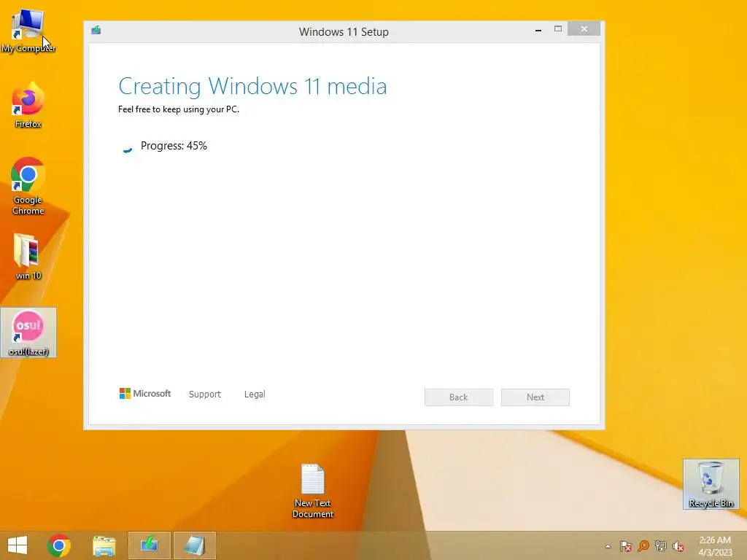Viewport: 747px width, 560px height.
Task: Open the Legal link
Action: pos(255,394)
